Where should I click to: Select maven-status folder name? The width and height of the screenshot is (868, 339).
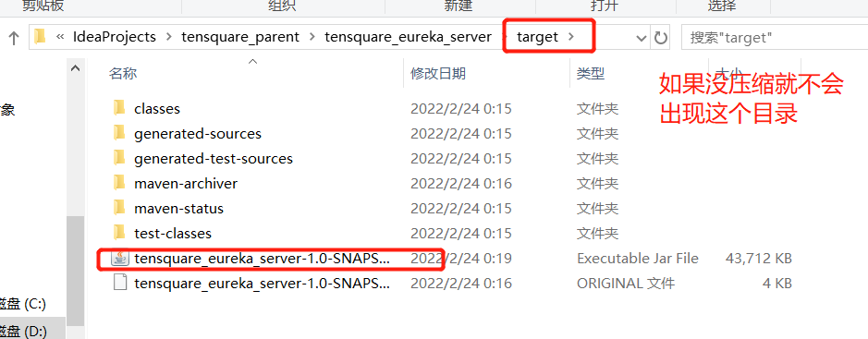178,209
